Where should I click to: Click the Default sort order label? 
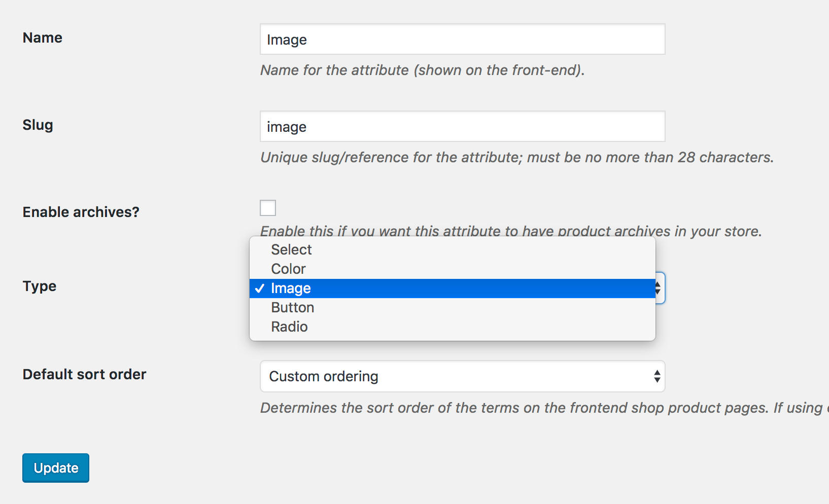pyautogui.click(x=84, y=374)
